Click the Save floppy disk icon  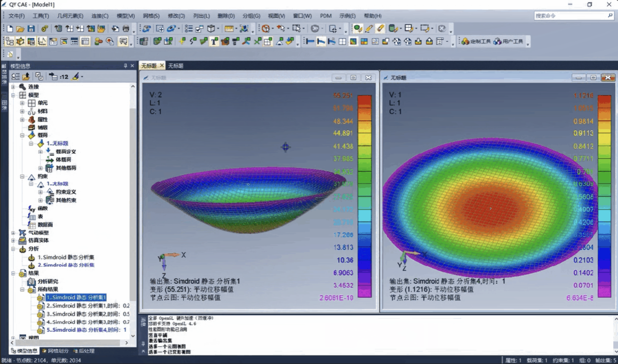tap(31, 29)
